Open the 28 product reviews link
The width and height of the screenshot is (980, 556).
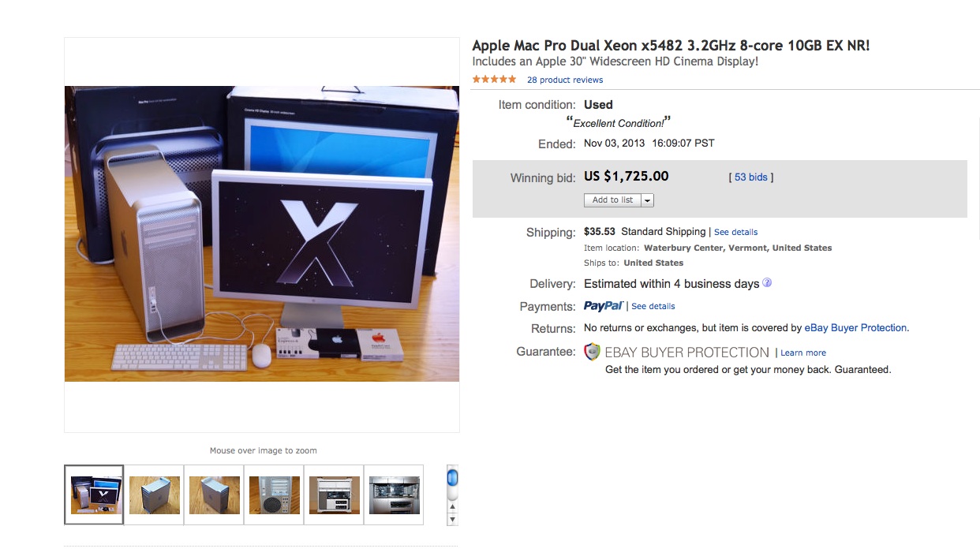[x=565, y=80]
